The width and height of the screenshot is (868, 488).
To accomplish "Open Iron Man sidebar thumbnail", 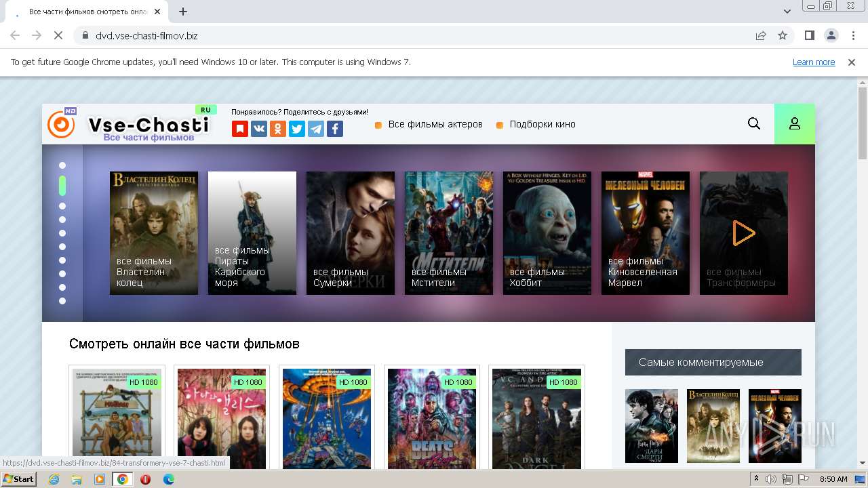I will (775, 426).
